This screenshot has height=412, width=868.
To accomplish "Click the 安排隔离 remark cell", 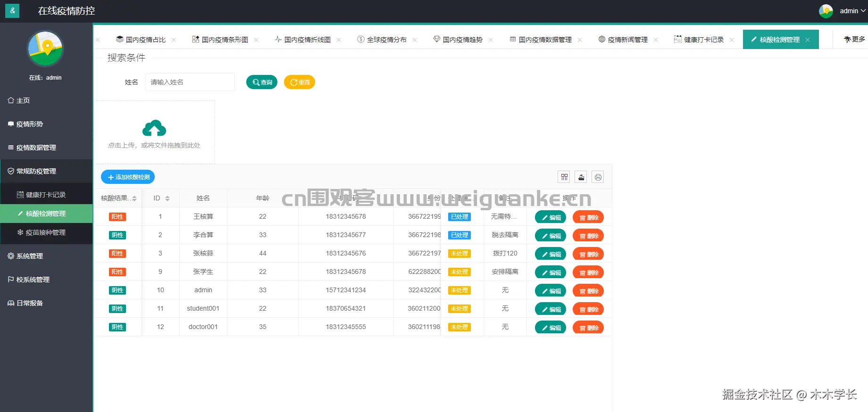I will pyautogui.click(x=505, y=272).
